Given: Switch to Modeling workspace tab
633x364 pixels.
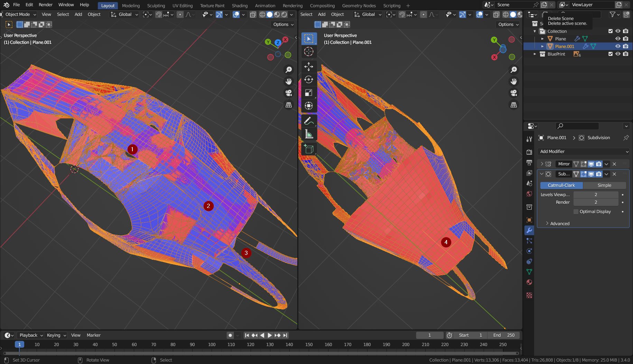Looking at the screenshot, I should tap(131, 6).
